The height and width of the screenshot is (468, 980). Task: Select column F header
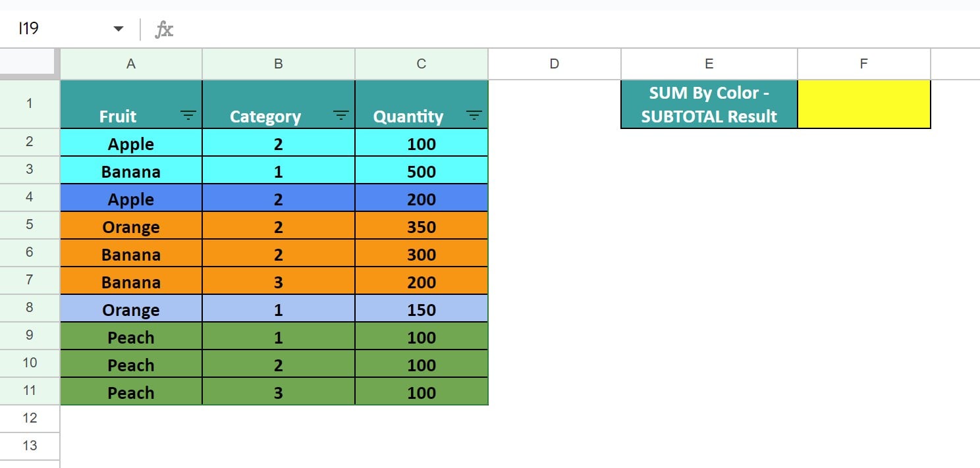(x=863, y=63)
